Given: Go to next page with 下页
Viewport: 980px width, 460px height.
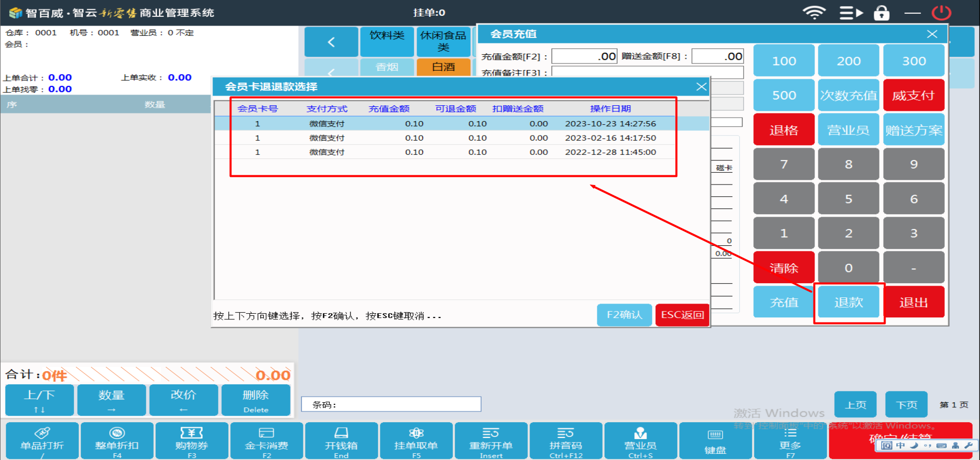Looking at the screenshot, I should 906,405.
